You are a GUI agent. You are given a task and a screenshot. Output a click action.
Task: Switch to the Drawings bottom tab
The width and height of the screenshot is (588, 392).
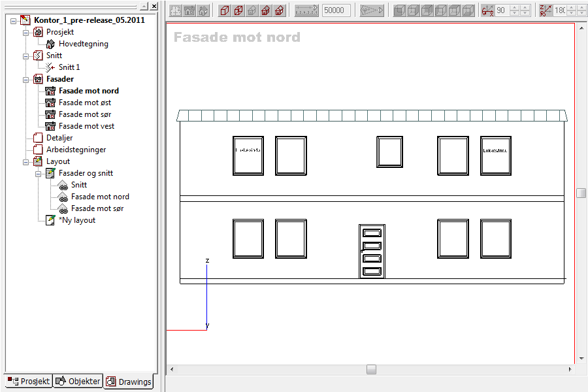(x=129, y=382)
